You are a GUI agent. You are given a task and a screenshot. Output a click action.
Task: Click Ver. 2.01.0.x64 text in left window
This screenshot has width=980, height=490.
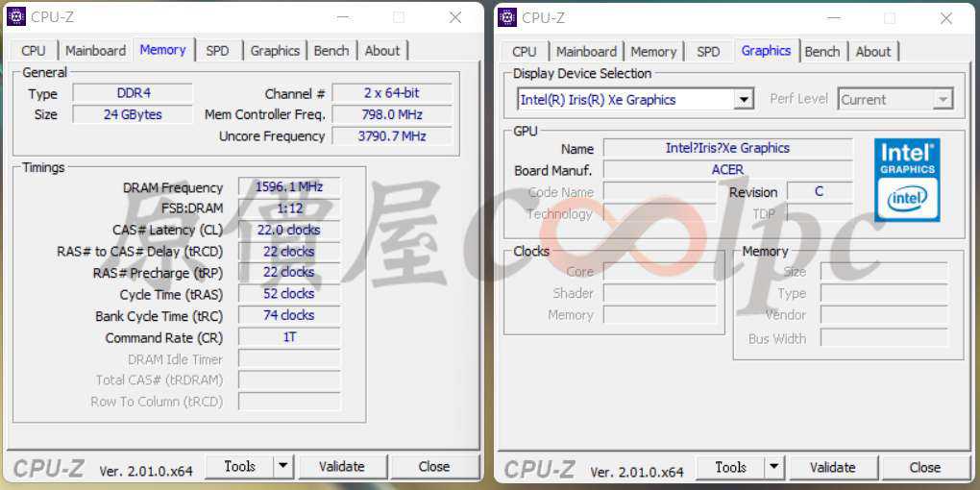[x=146, y=471]
